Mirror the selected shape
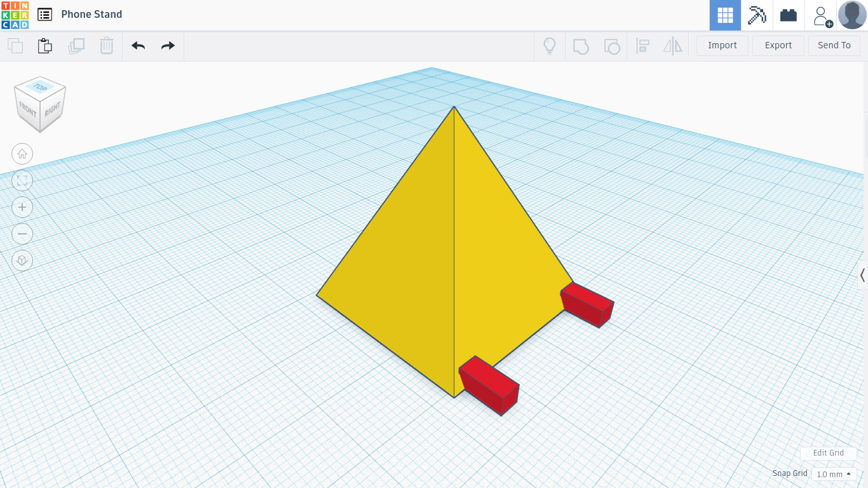The image size is (868, 488). (672, 46)
